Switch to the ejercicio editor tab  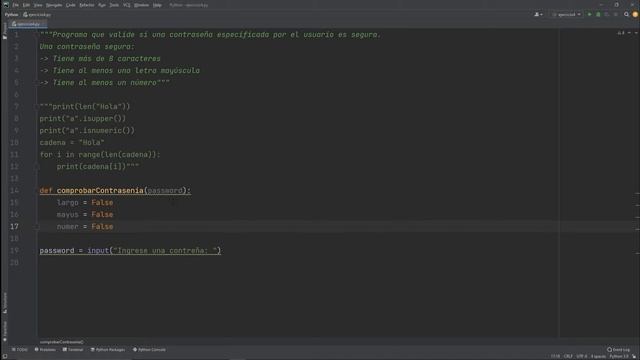point(28,24)
